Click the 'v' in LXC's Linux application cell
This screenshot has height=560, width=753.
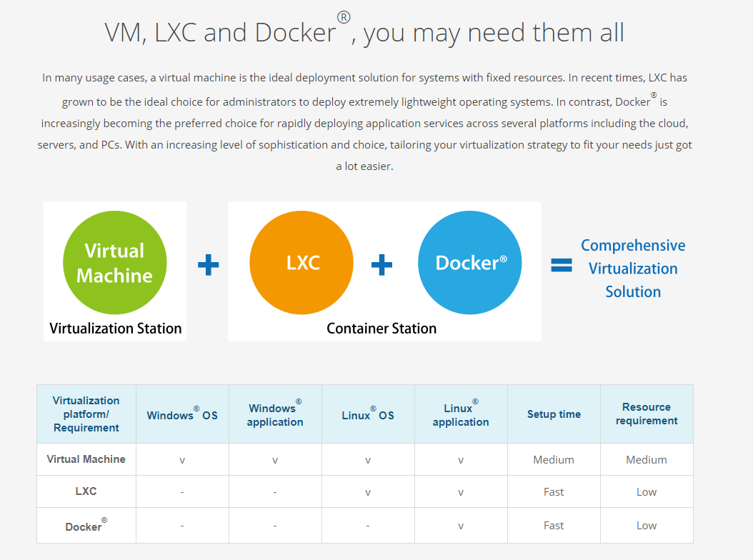pos(461,493)
